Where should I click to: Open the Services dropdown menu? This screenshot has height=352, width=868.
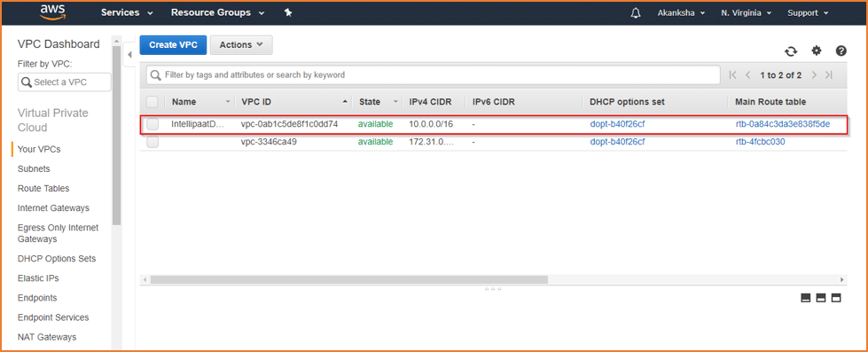(127, 12)
